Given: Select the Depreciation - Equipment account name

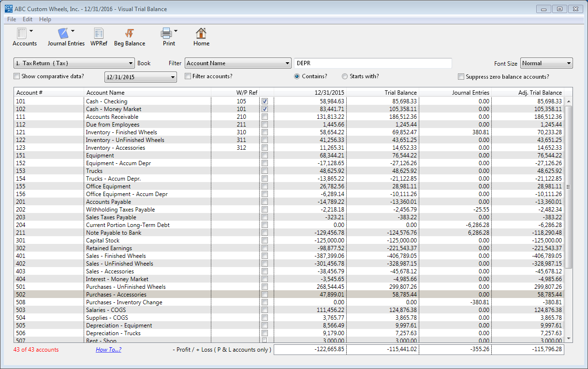Looking at the screenshot, I should tap(119, 326).
